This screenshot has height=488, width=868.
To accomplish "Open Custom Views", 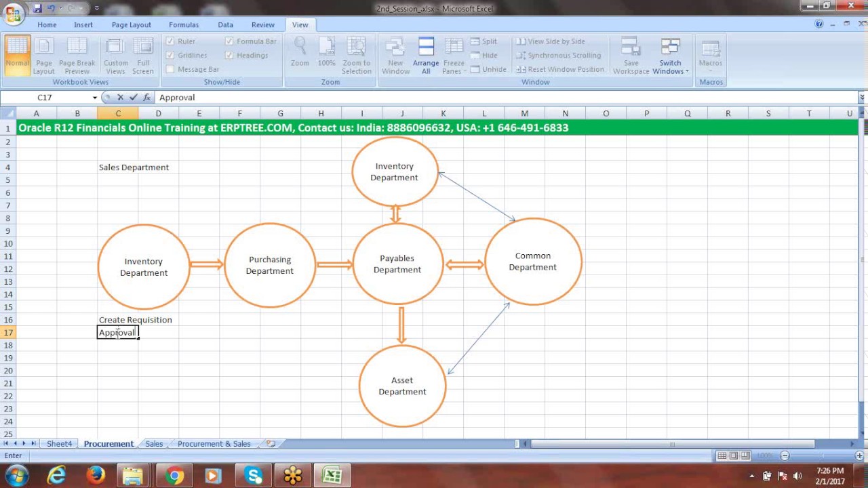I will tap(116, 56).
